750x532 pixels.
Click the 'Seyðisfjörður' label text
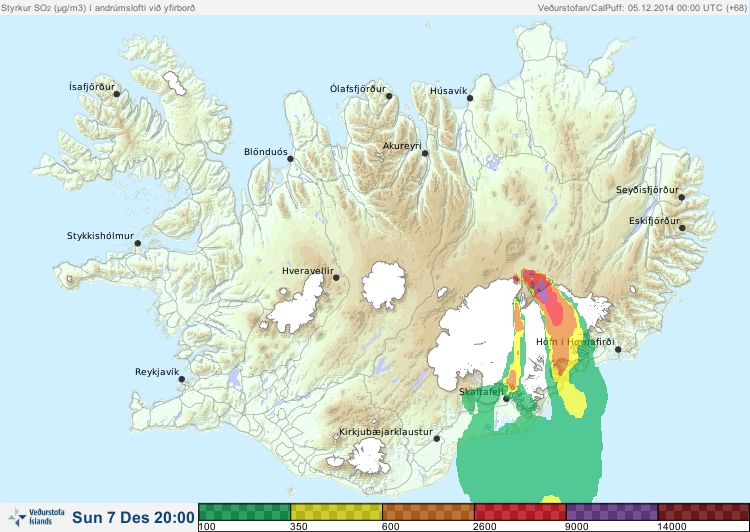click(x=647, y=190)
